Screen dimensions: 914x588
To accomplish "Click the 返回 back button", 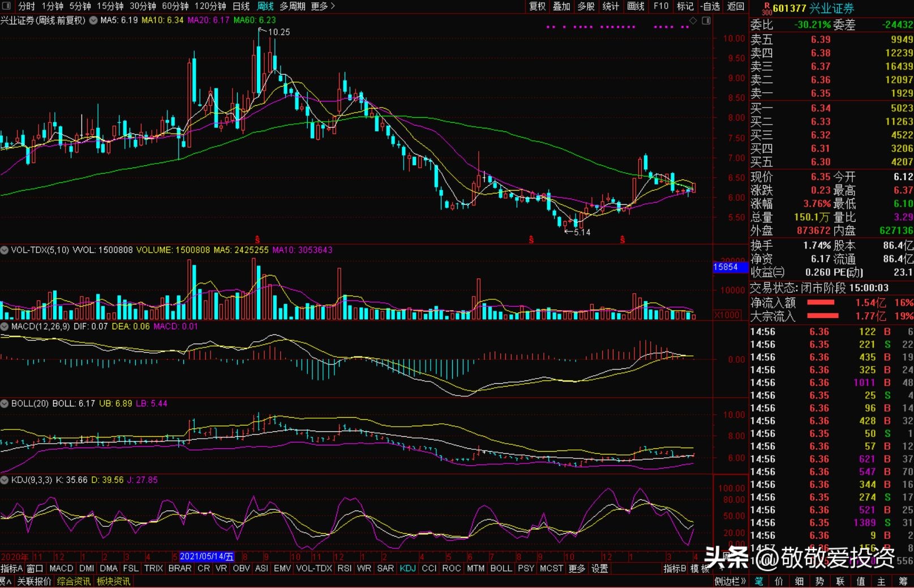I will pyautogui.click(x=735, y=6).
